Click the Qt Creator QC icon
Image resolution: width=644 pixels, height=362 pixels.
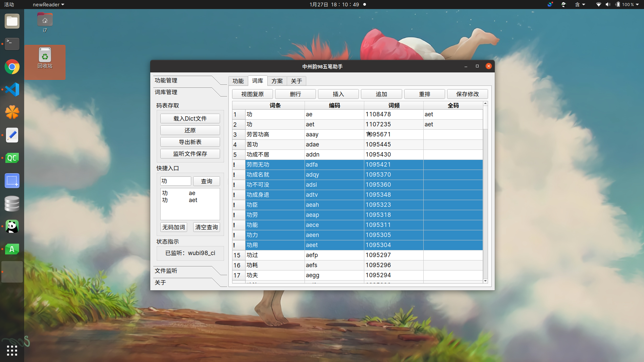[12, 158]
